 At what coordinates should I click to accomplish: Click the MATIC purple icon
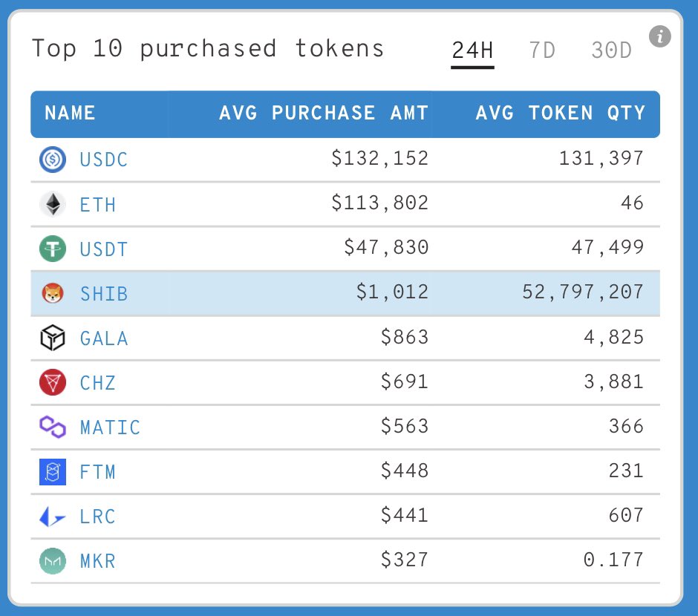click(x=53, y=427)
